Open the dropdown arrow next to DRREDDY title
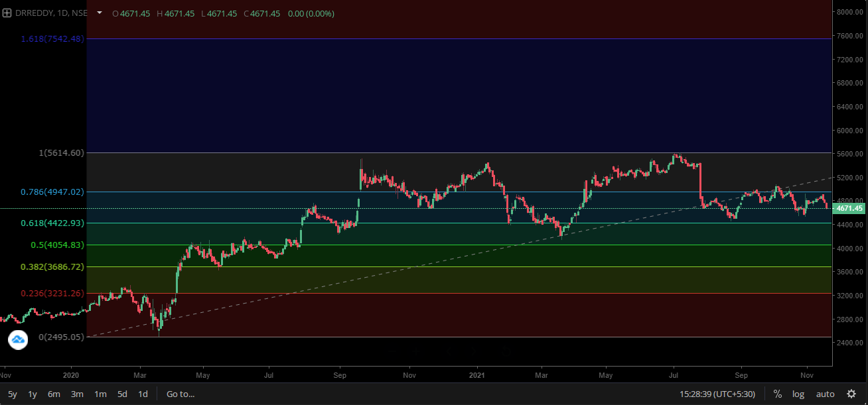 pos(100,13)
